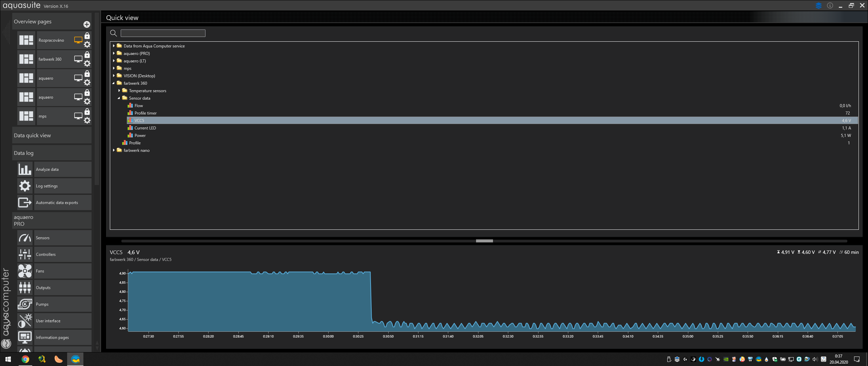Toggle desktop display for Rozpracováno page
The height and width of the screenshot is (366, 868).
(x=78, y=40)
